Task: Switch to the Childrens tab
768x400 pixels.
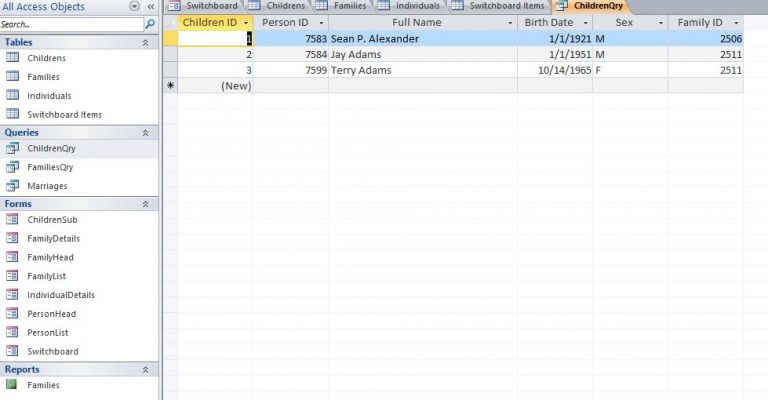Action: [x=278, y=6]
